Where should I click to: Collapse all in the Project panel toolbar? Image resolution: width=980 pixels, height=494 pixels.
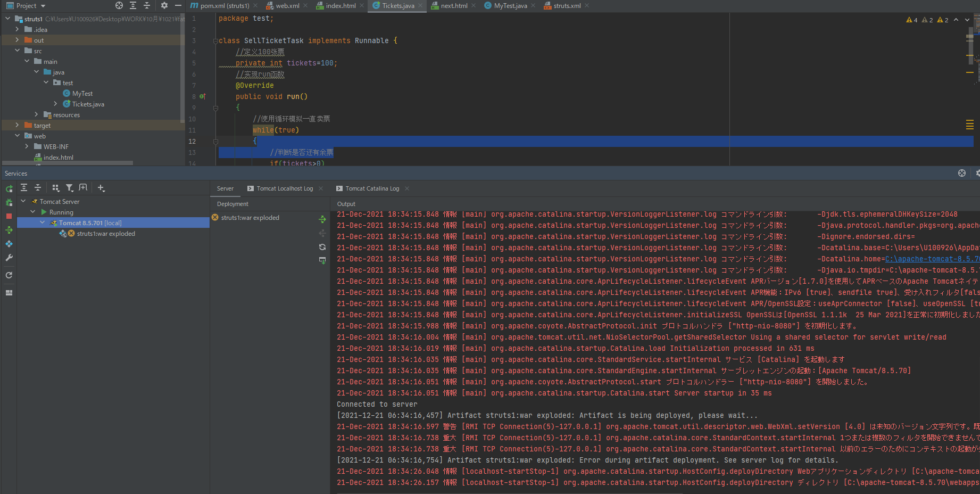coord(147,5)
